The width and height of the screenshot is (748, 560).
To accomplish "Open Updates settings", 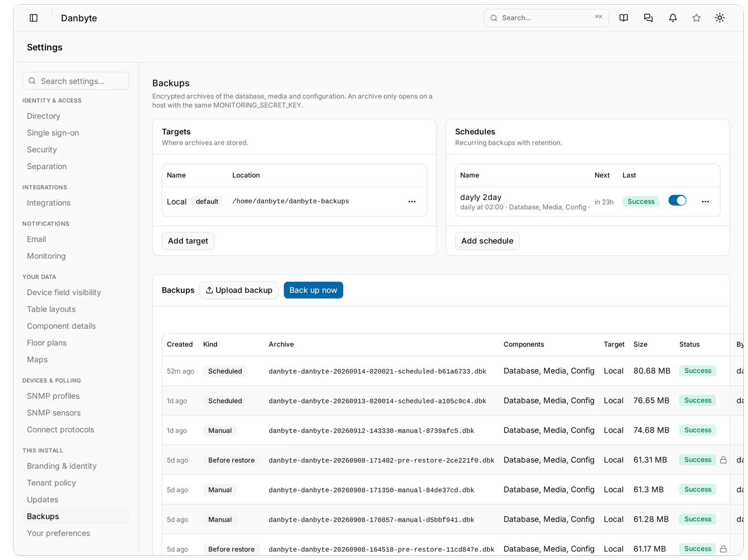I will (x=43, y=500).
